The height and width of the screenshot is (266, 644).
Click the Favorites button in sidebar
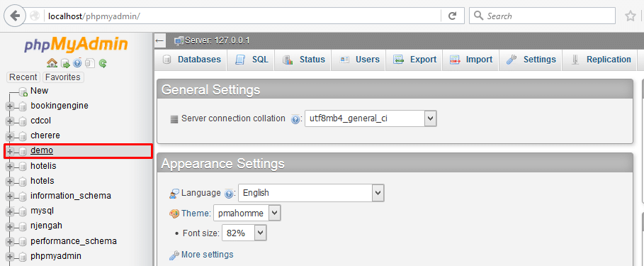click(63, 77)
